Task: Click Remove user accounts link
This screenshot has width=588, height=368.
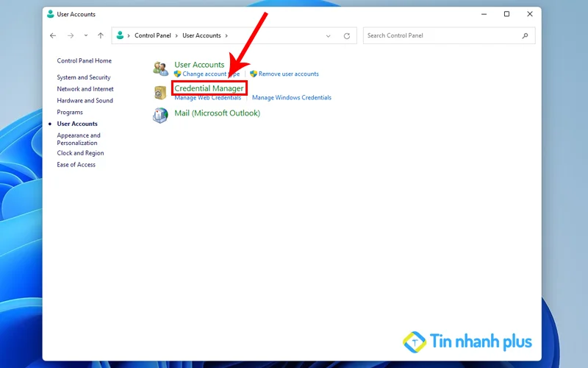Action: point(288,74)
